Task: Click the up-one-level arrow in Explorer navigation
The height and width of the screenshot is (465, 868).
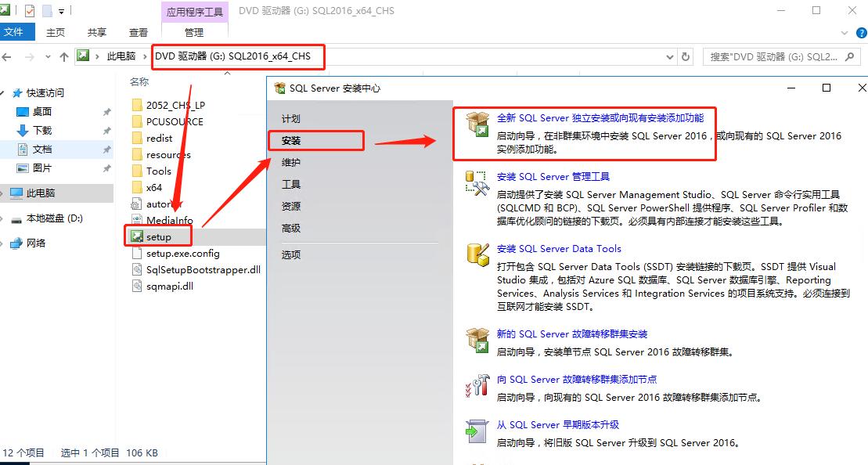Action: tap(64, 56)
